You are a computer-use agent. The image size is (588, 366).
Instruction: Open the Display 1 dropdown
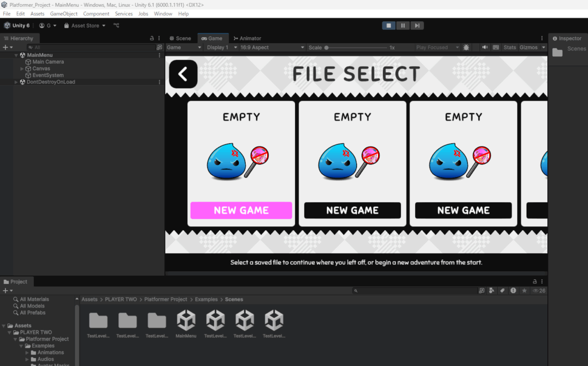coord(222,47)
